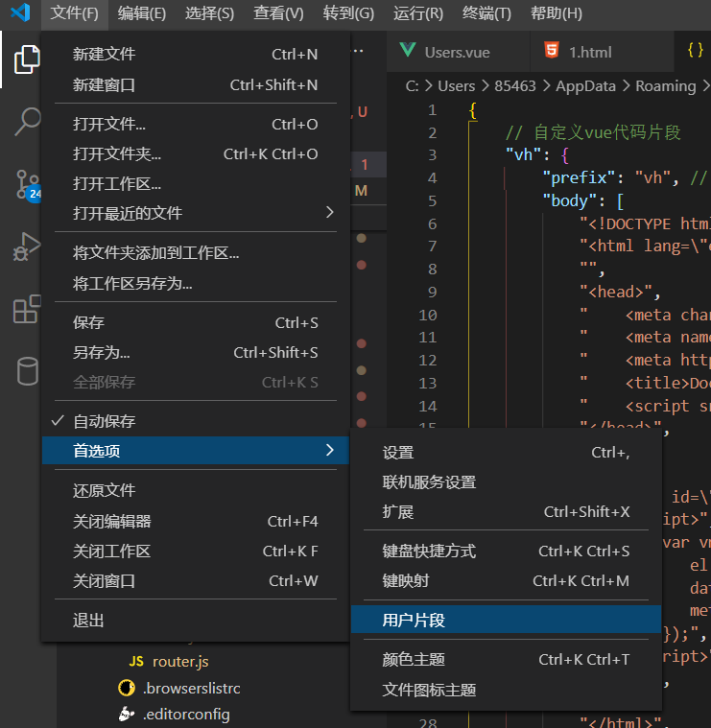
Task: Click the braces JSON file tab icon
Action: [695, 50]
